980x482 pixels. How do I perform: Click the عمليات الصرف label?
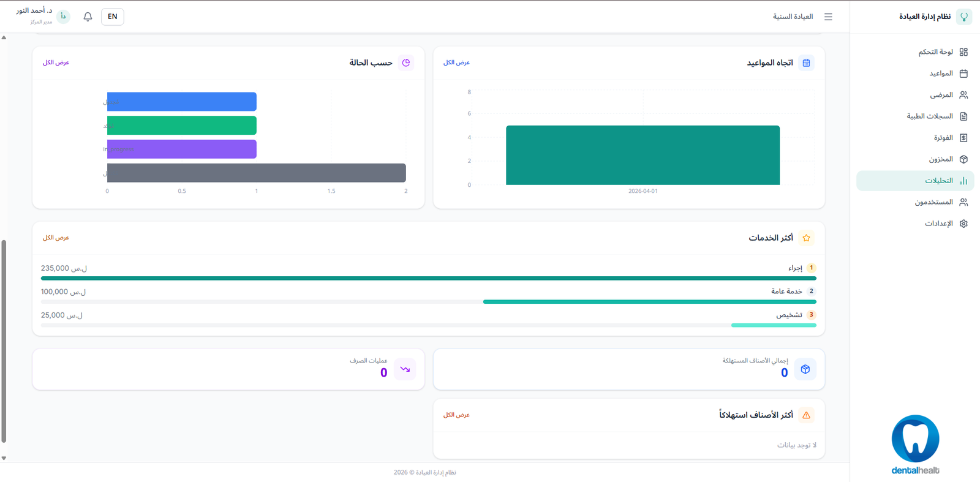click(x=369, y=361)
